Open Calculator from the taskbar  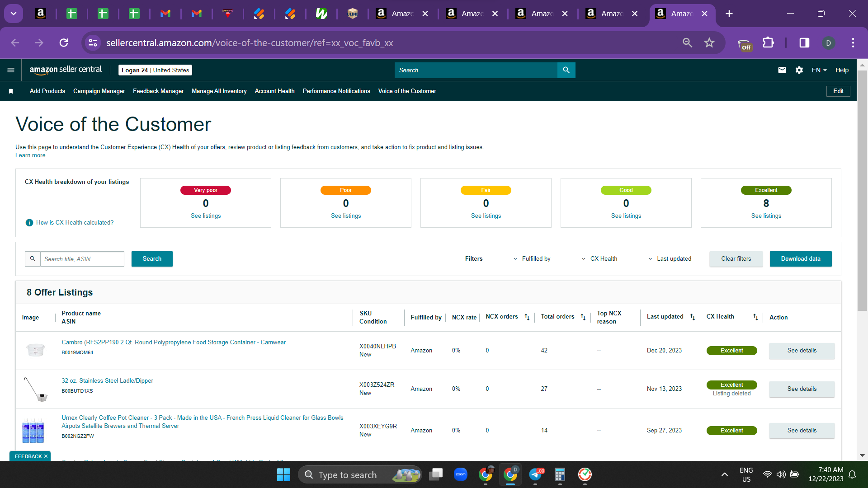tap(560, 474)
